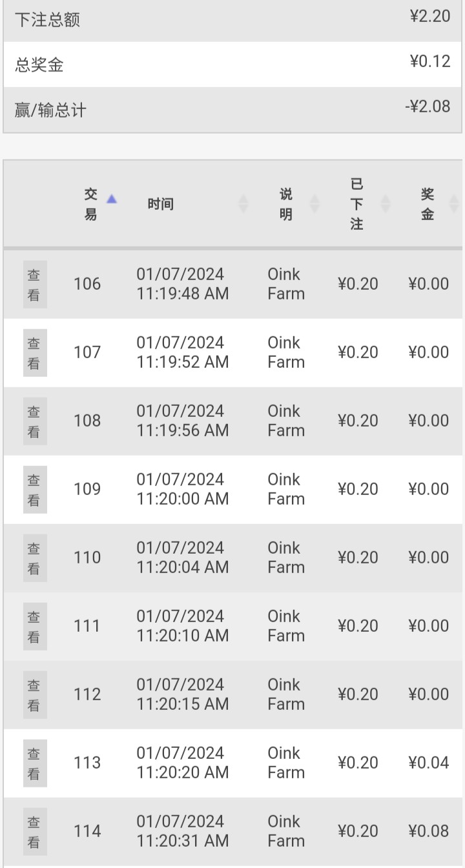The image size is (465, 868).
Task: Click 查看 button on row 111
Action: tap(35, 627)
